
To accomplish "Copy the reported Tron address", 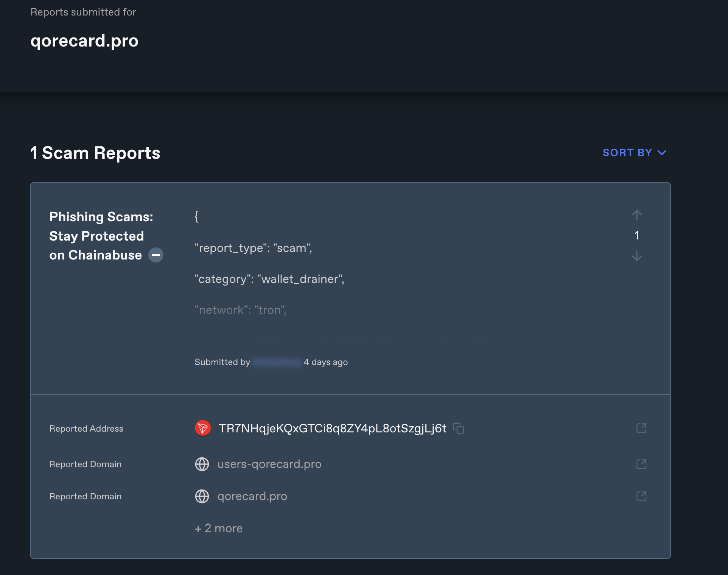I will (x=459, y=428).
